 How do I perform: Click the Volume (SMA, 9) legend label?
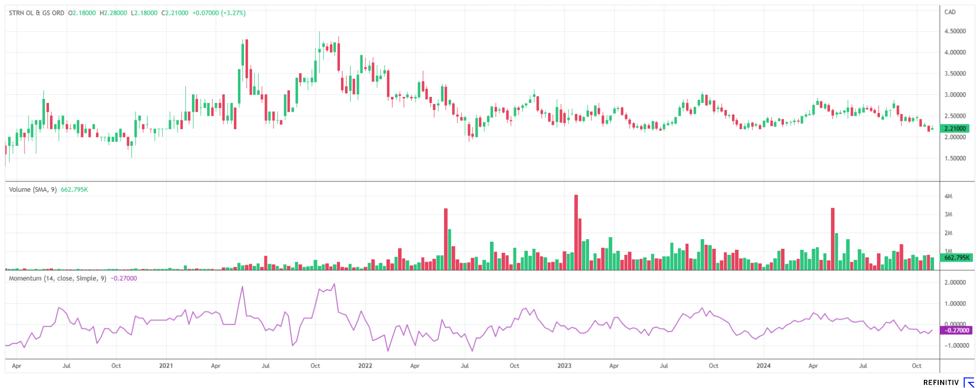[x=33, y=190]
